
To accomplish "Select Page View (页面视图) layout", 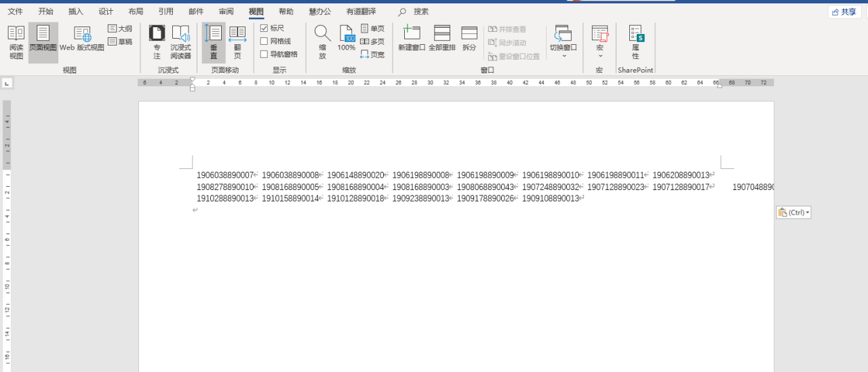I will tap(43, 43).
